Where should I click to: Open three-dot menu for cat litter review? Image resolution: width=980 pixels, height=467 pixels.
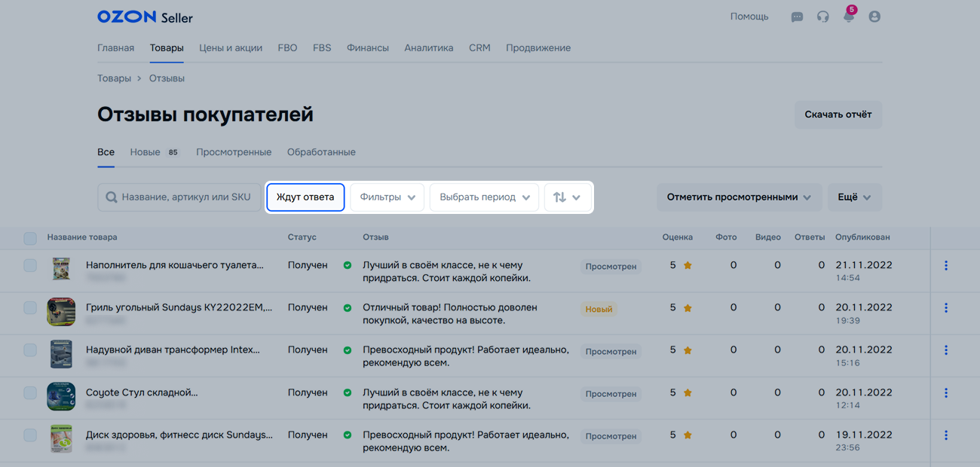pos(945,266)
